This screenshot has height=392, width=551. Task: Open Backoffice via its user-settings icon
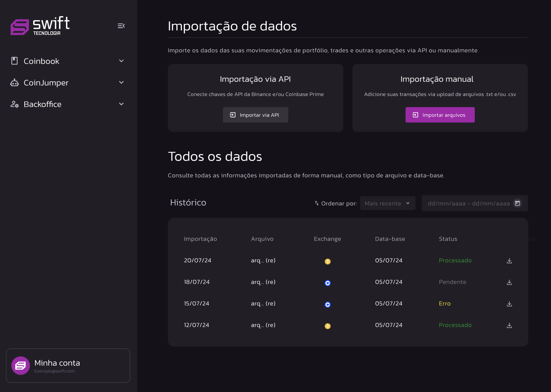pos(14,104)
